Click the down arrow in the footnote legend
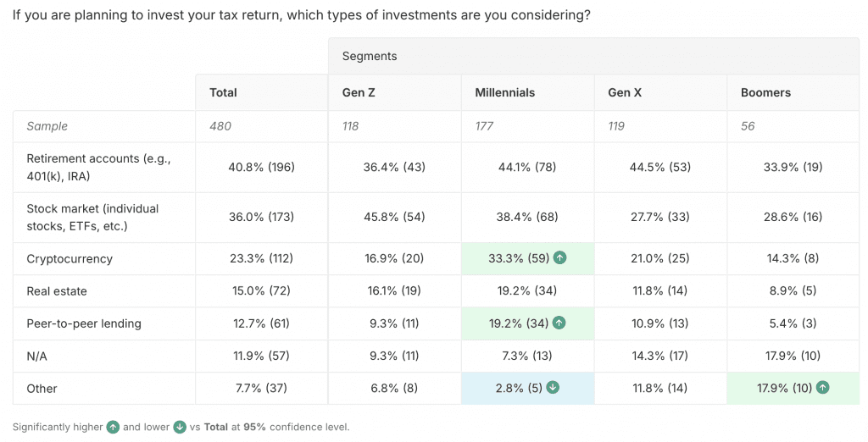This screenshot has height=442, width=868. click(180, 428)
